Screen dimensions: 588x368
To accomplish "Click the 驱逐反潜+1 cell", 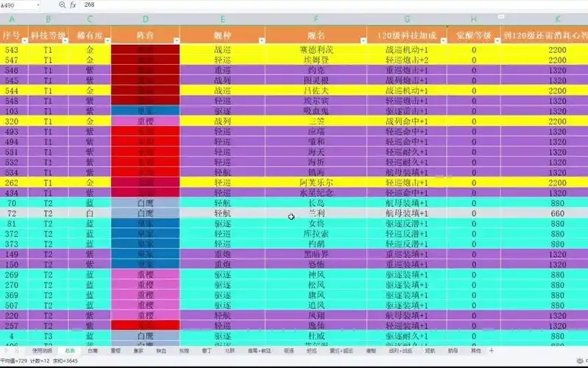I will coord(407,224).
